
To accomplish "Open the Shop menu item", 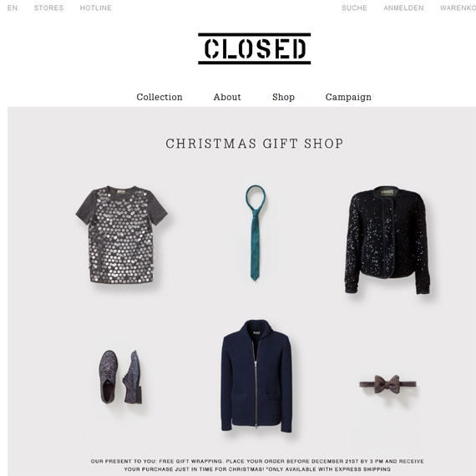I will click(x=283, y=97).
